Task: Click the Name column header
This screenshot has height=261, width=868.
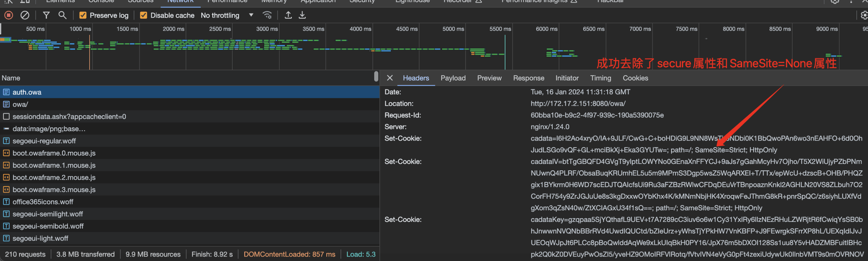Action: (x=11, y=78)
